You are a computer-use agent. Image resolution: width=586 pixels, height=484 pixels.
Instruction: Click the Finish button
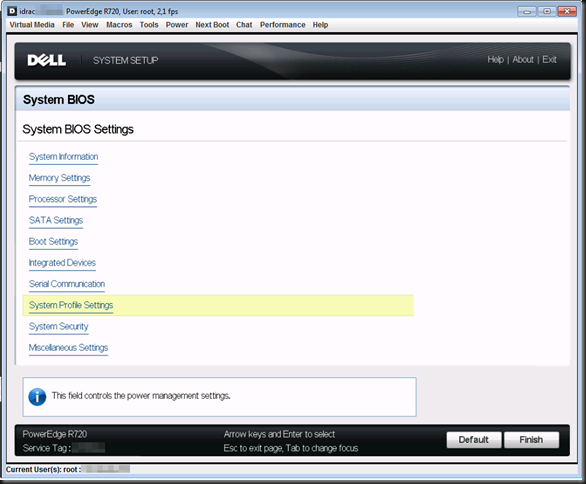pyautogui.click(x=531, y=440)
